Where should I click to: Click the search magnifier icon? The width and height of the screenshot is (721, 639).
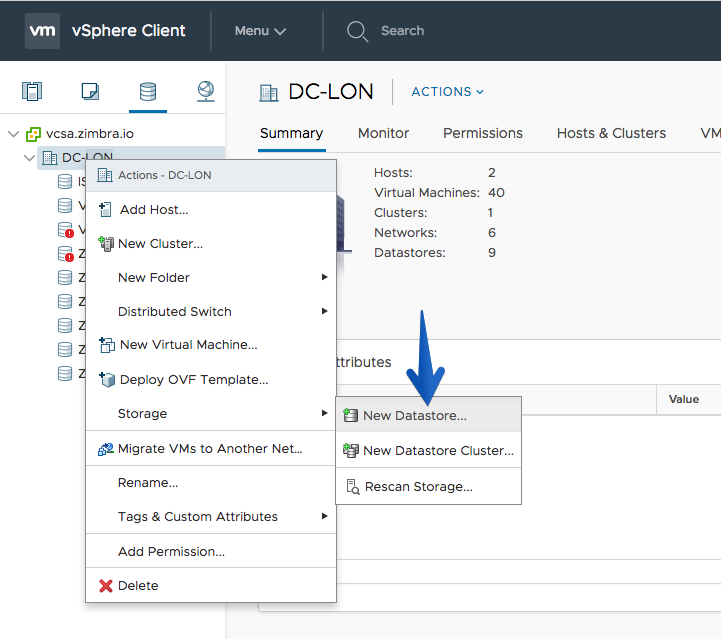coord(357,31)
